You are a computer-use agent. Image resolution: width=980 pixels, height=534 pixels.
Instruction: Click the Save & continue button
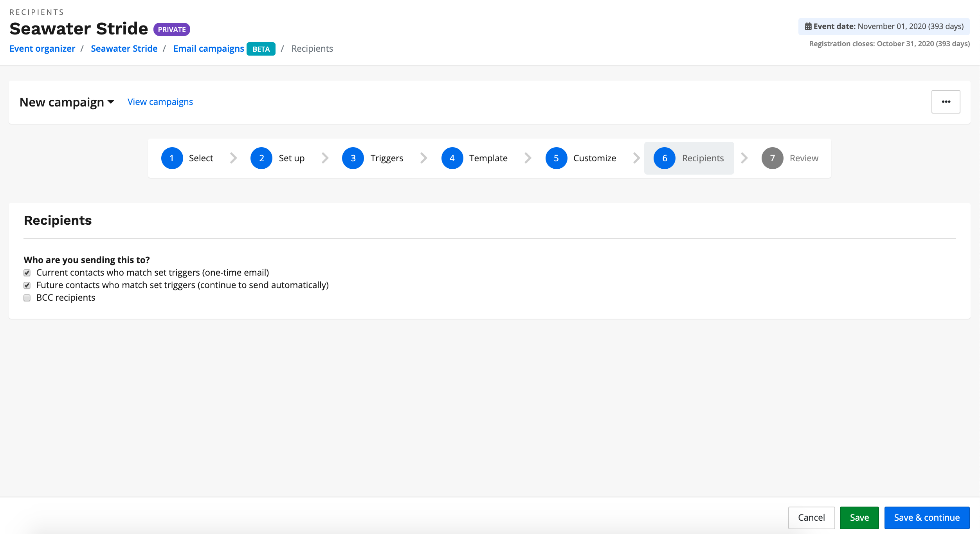927,518
